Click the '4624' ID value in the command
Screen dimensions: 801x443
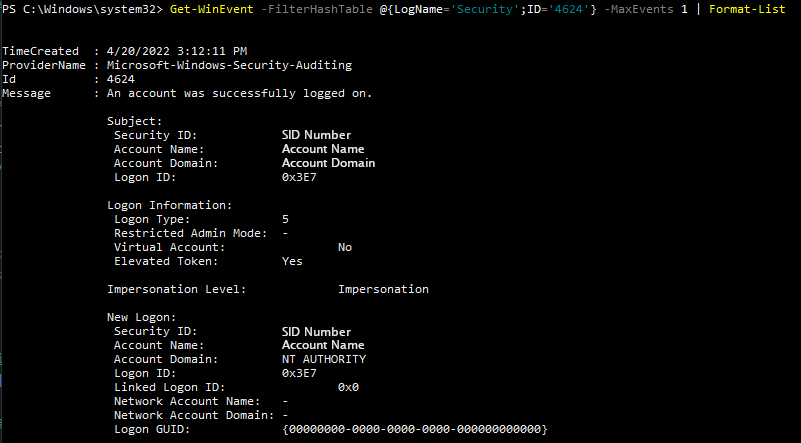(569, 9)
